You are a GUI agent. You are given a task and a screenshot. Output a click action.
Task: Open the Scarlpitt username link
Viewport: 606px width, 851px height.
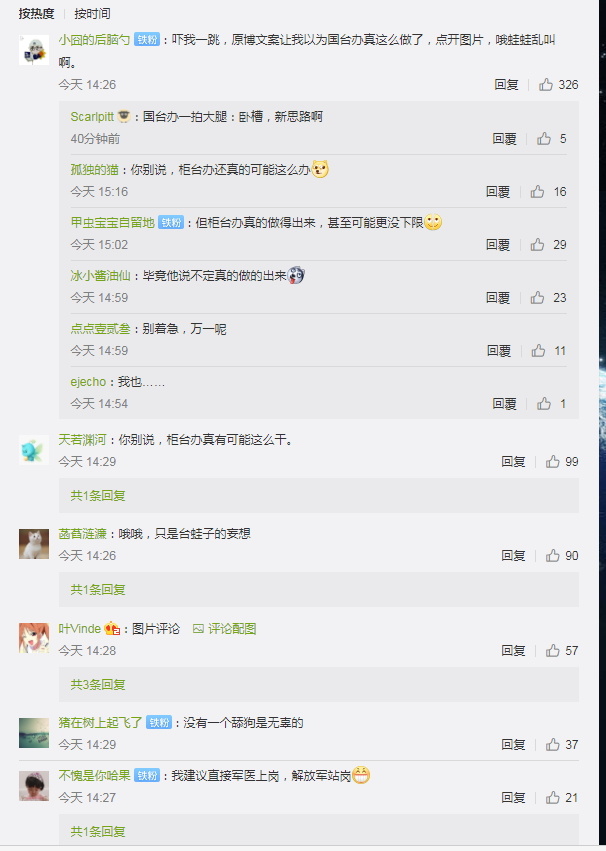[x=92, y=117]
